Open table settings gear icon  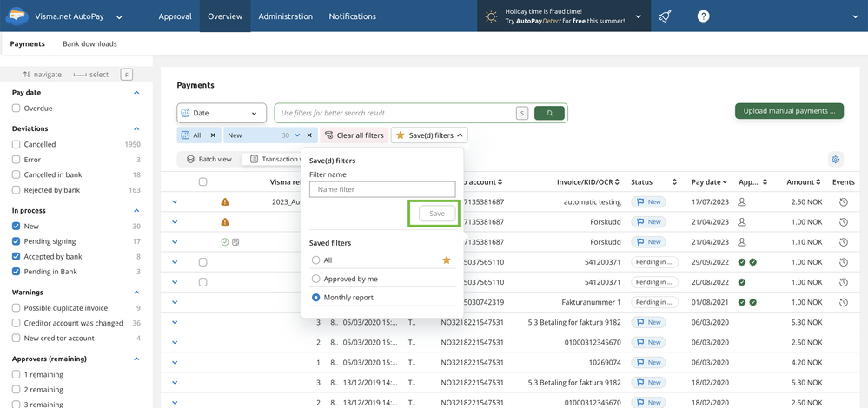(835, 160)
